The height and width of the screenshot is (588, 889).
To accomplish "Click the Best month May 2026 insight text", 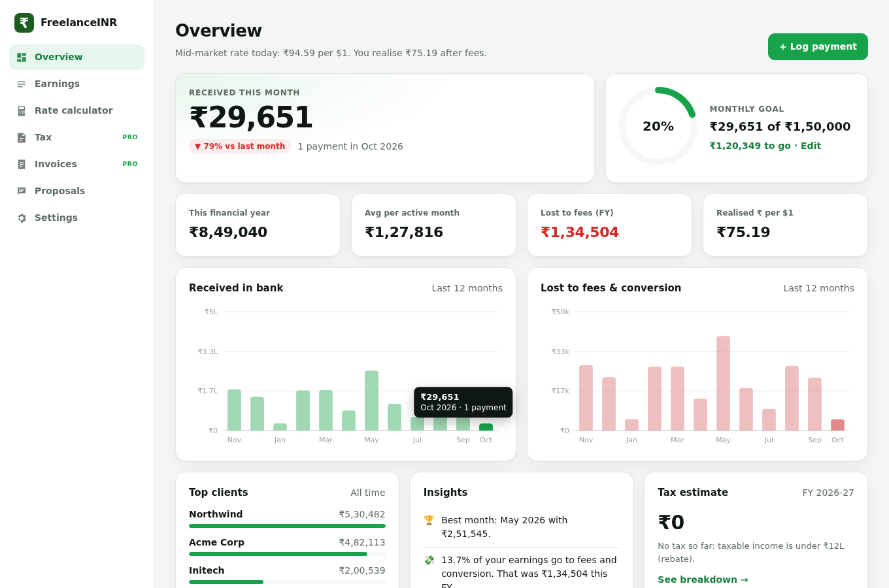I will 505,527.
